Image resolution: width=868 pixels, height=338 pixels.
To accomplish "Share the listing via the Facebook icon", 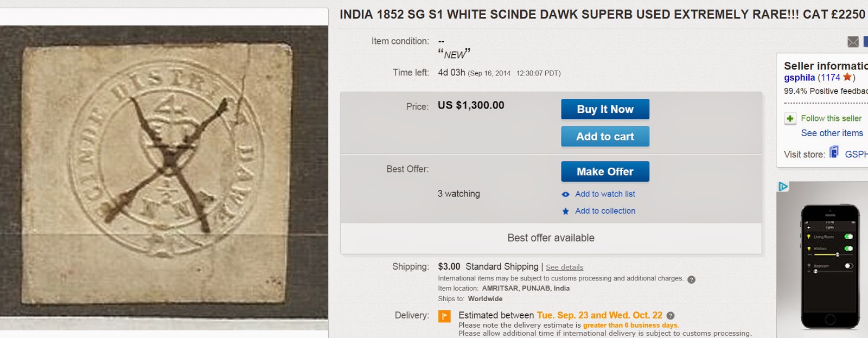I will 866,41.
